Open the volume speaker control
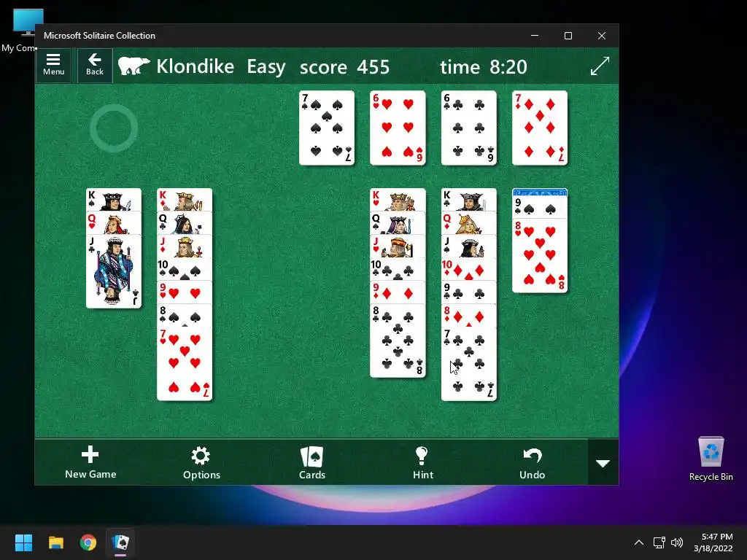Image resolution: width=747 pixels, height=560 pixels. pos(676,542)
